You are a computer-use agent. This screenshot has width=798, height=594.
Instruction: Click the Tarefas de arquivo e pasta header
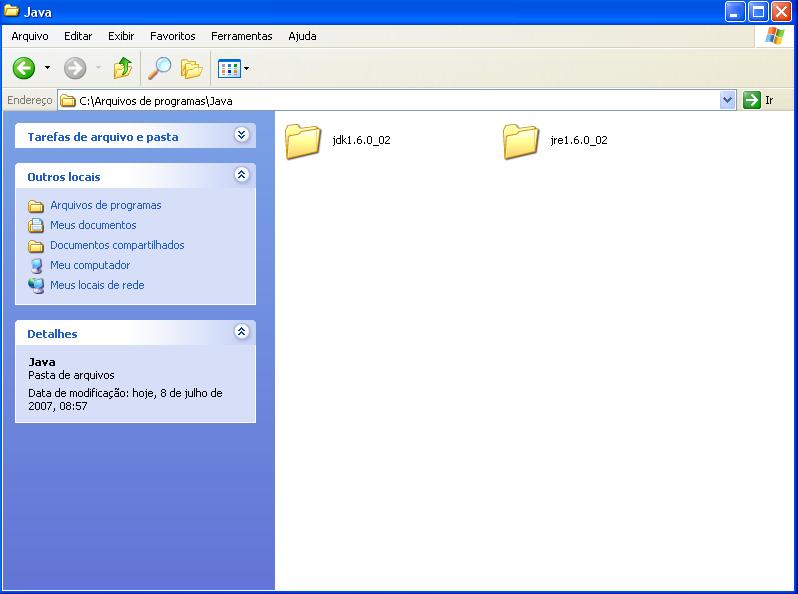(103, 137)
